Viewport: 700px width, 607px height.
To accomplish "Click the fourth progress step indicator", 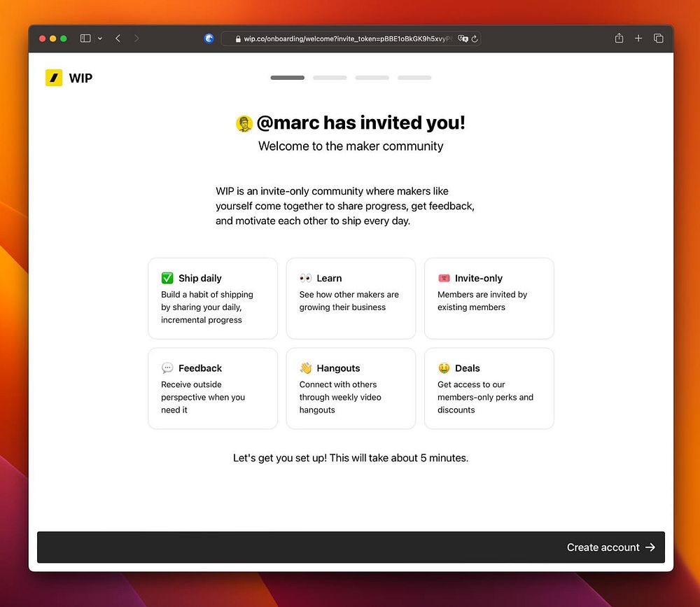I will (x=414, y=78).
